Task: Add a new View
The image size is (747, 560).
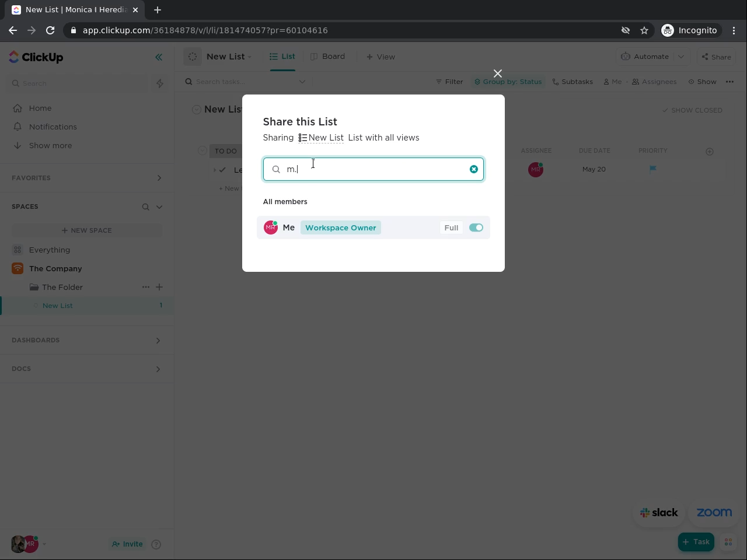Action: [381, 57]
